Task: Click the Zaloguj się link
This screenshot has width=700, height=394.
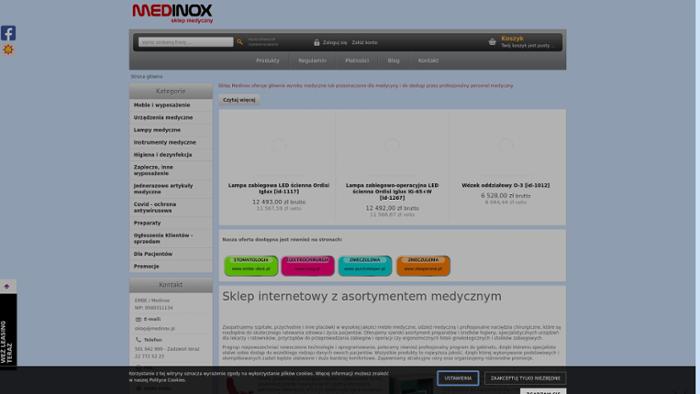Action: (x=335, y=42)
